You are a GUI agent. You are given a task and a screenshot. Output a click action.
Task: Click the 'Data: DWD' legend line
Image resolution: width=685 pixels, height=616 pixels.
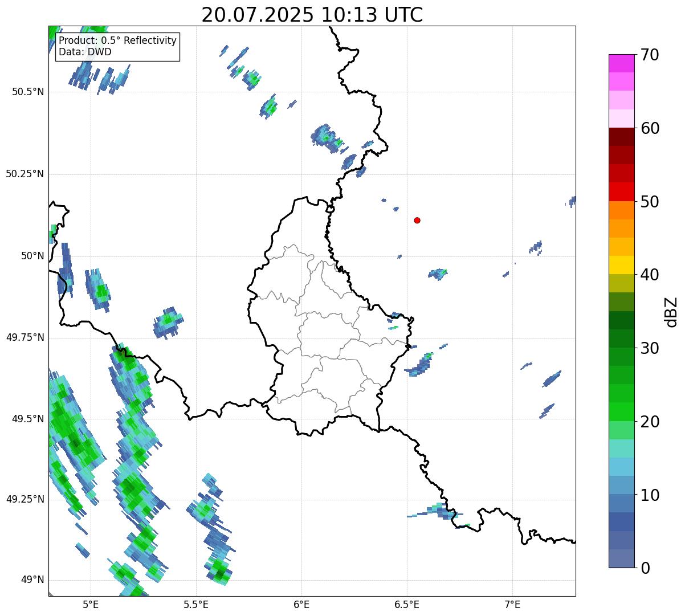(85, 52)
